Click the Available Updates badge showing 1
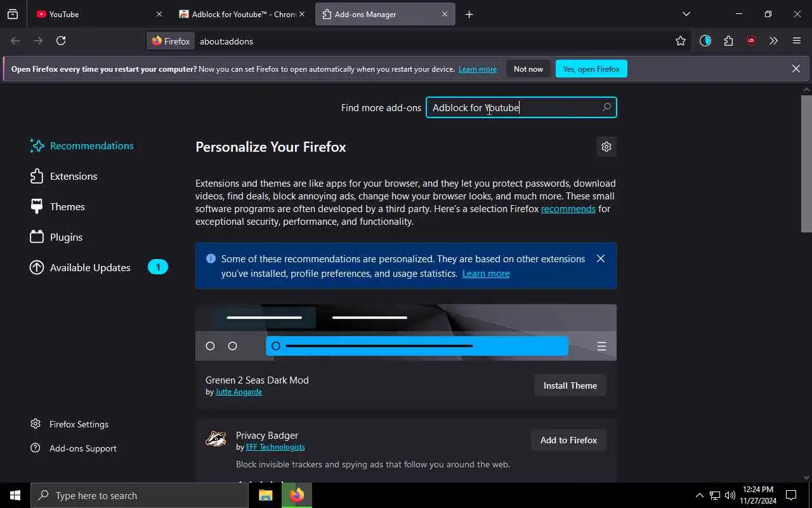Screen dimensions: 812x508 coord(158,267)
